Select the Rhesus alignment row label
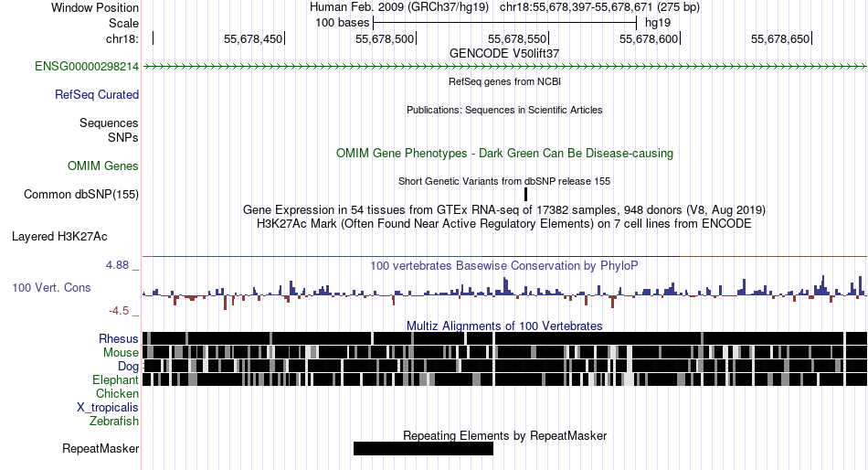 tap(118, 338)
